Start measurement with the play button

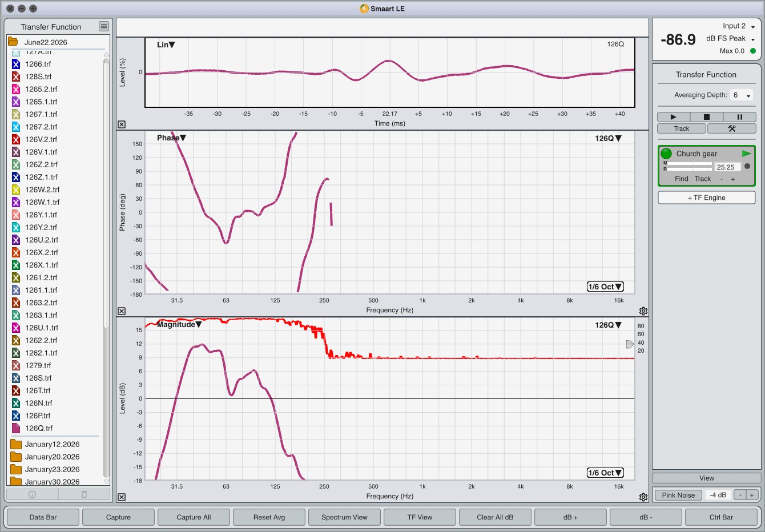pyautogui.click(x=673, y=117)
